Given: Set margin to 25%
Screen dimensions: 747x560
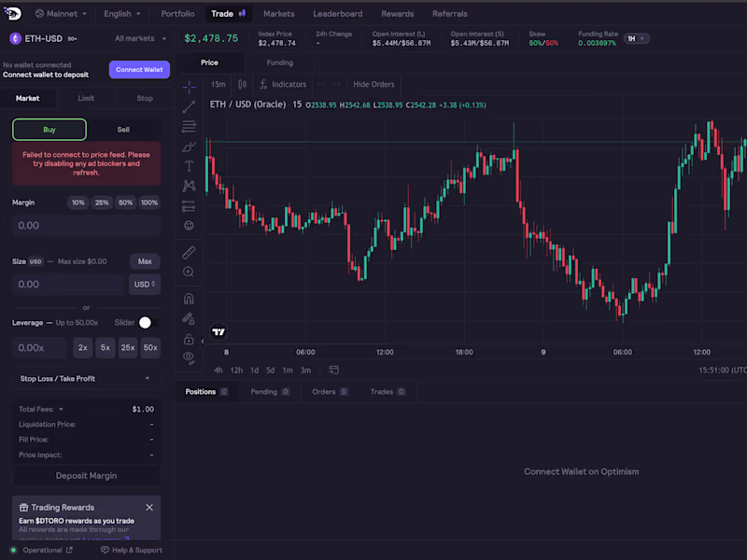Looking at the screenshot, I should tap(102, 203).
